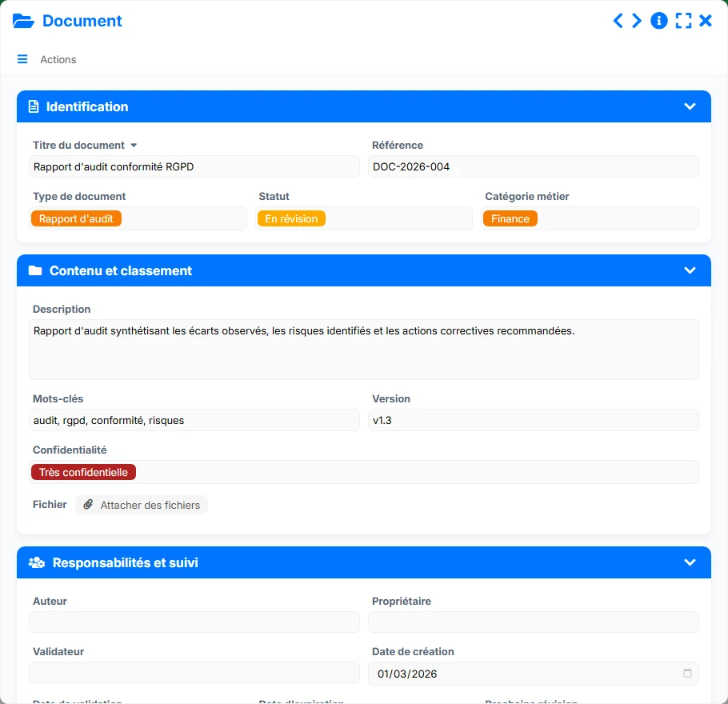Collapse the Contenu et classement chevron
The image size is (728, 704).
[x=690, y=270]
